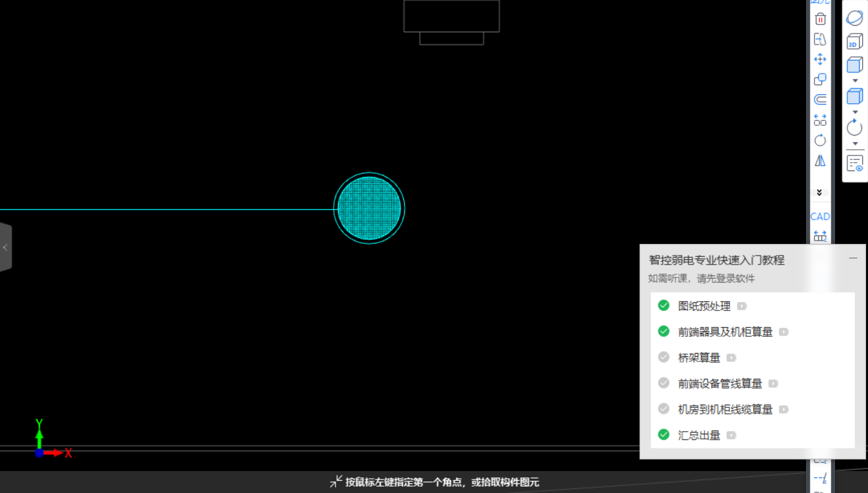This screenshot has width=868, height=493.
Task: Open the 桥架算量 tutorial lesson
Action: (699, 357)
